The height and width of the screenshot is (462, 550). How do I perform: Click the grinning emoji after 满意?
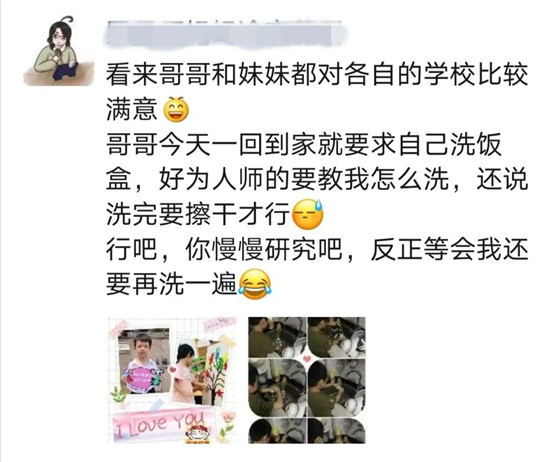tap(176, 109)
